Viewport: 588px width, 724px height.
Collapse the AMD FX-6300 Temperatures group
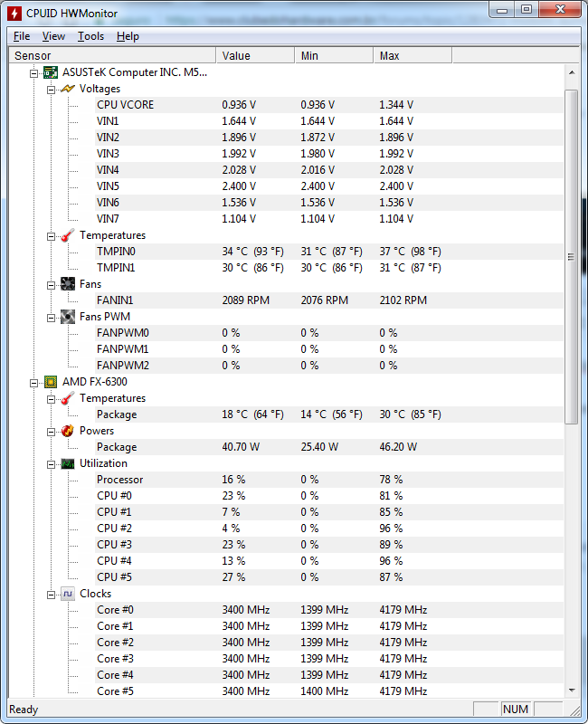tap(51, 399)
